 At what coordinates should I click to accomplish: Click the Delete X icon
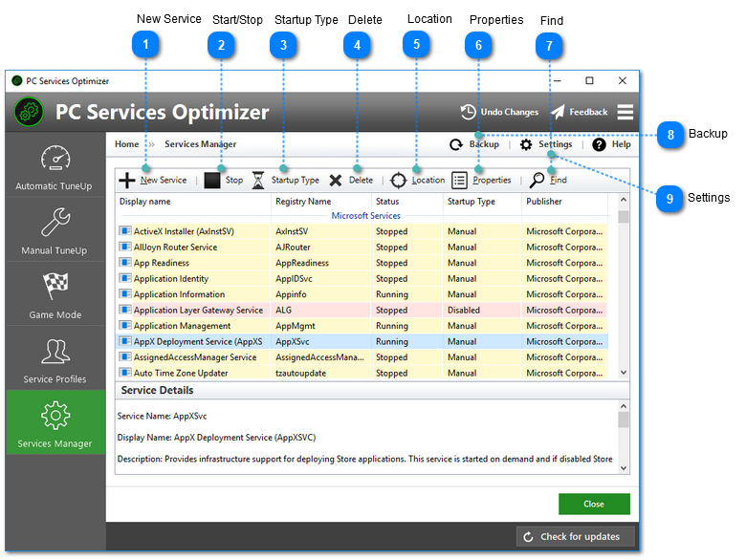336,181
